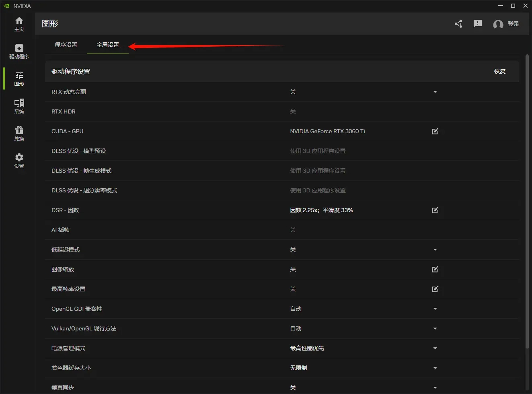Expand the 垂直同步 dropdown
The height and width of the screenshot is (394, 532).
435,388
